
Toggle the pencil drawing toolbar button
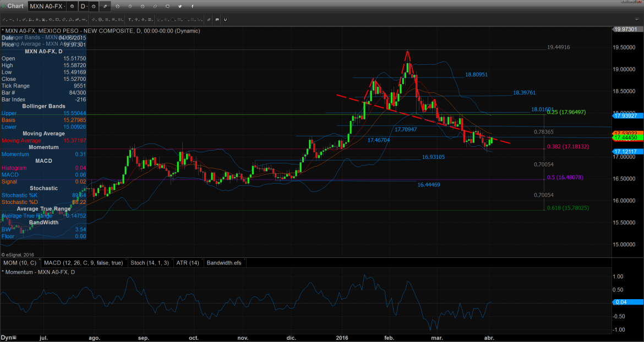click(105, 6)
